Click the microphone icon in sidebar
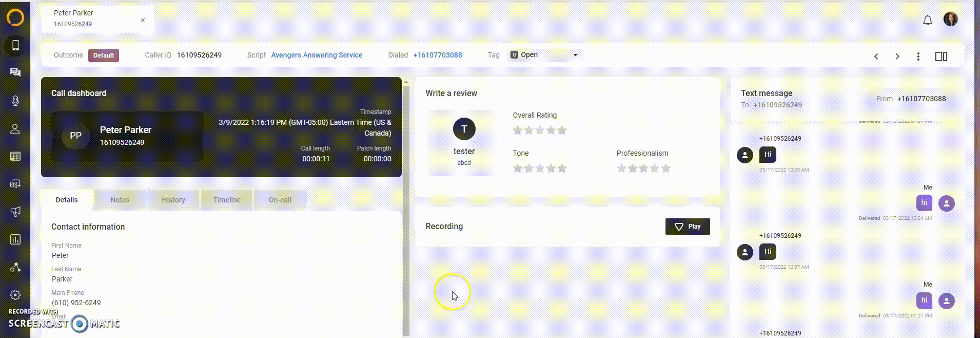The width and height of the screenshot is (980, 338). pos(15,101)
